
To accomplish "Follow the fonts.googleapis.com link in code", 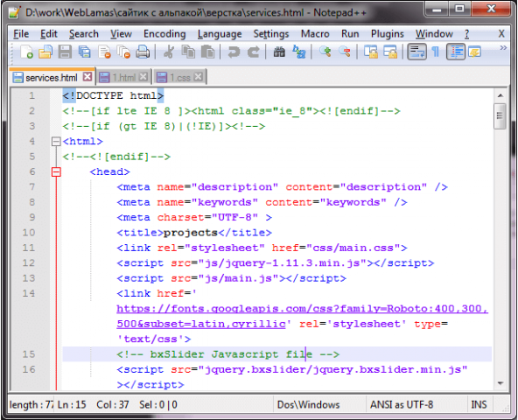I will pos(302,316).
